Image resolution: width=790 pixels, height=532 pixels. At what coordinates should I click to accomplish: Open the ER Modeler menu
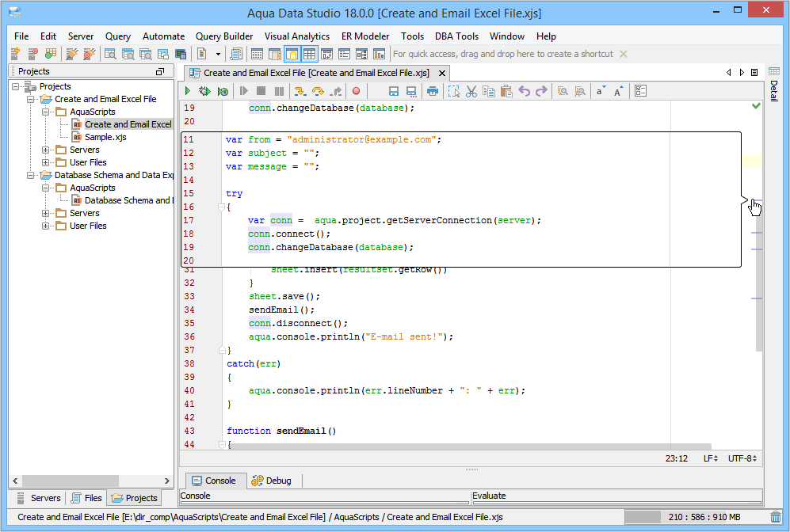(x=365, y=36)
